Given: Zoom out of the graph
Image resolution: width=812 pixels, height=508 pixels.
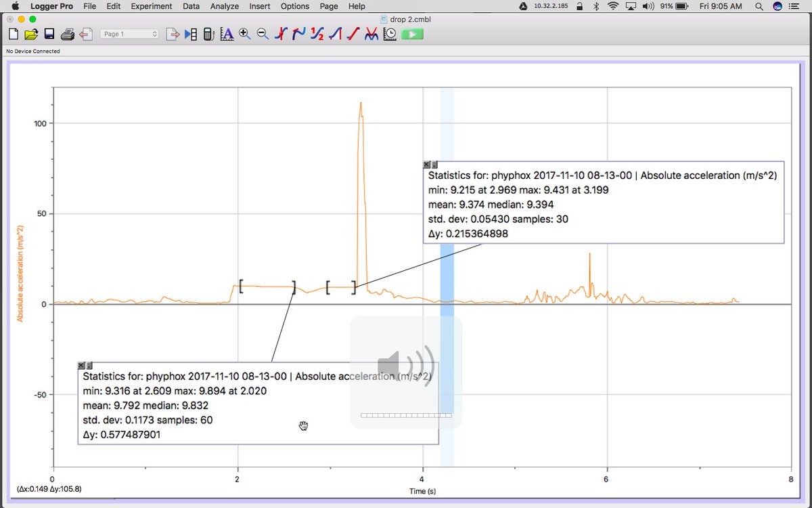Looking at the screenshot, I should (263, 34).
